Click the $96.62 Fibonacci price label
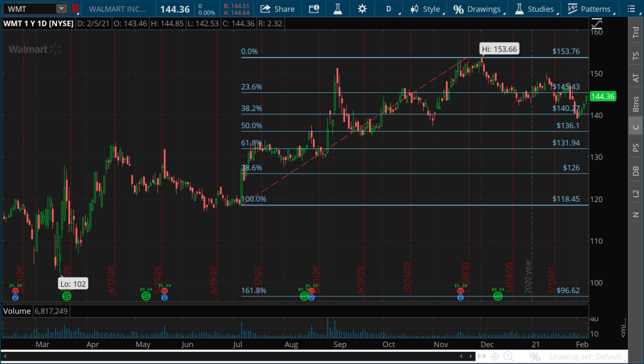 [568, 290]
